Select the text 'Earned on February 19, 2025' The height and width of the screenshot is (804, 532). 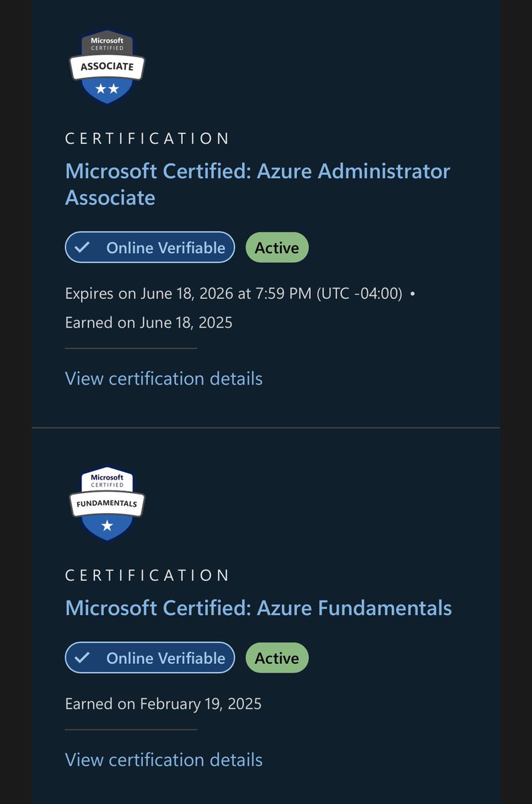click(163, 703)
